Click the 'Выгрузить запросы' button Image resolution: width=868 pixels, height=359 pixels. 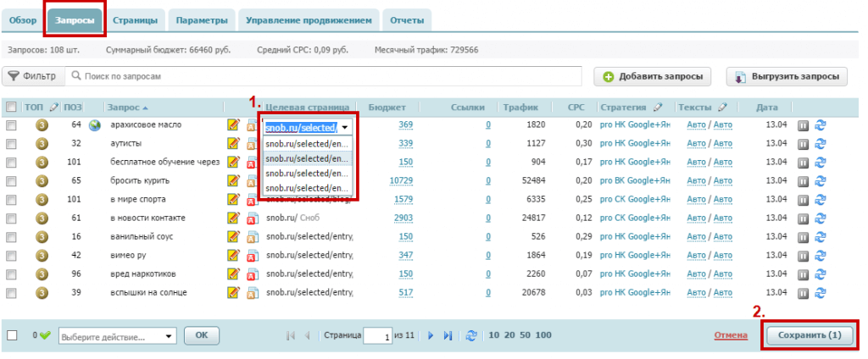[x=787, y=77]
